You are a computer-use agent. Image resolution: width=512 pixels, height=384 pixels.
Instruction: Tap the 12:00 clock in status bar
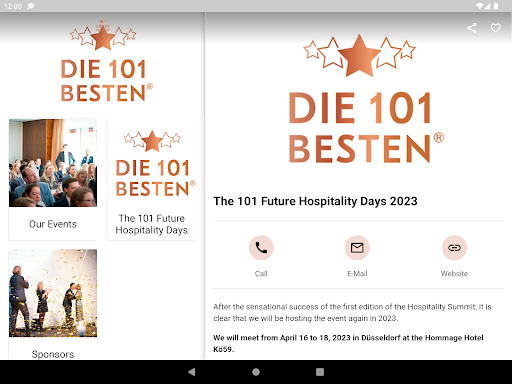tap(13, 6)
